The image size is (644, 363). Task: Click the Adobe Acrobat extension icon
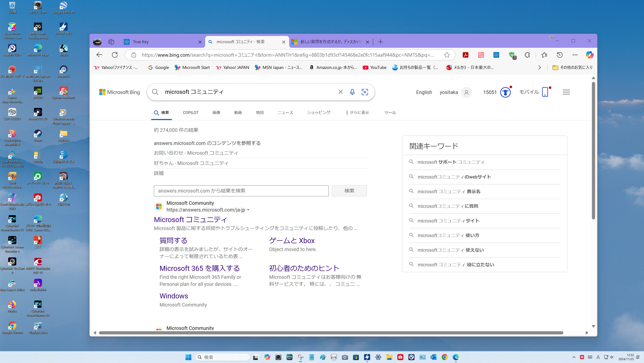(466, 55)
